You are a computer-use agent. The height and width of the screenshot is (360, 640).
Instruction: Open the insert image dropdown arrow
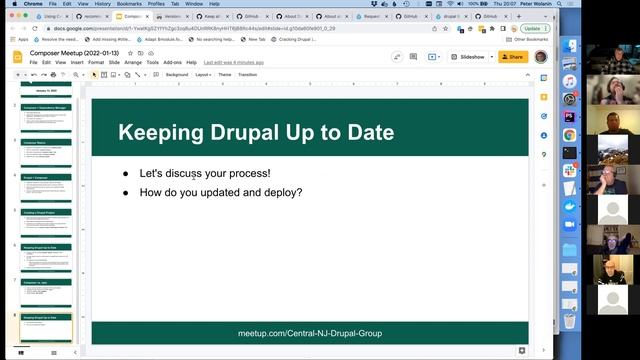119,75
